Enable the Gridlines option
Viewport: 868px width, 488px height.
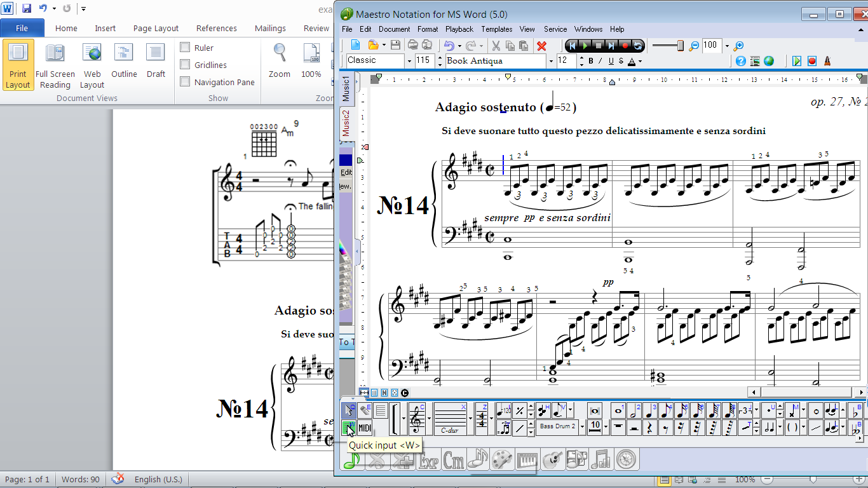[x=184, y=64]
